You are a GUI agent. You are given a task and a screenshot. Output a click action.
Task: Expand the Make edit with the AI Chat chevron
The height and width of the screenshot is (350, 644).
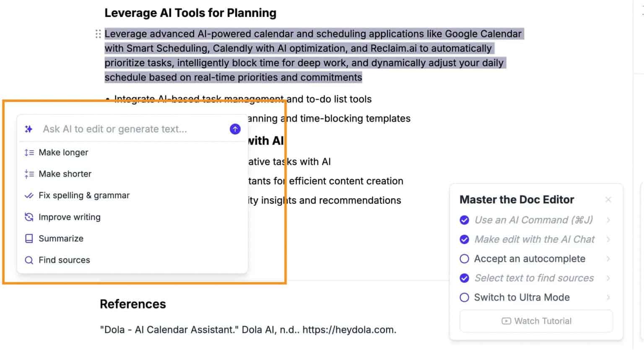click(609, 239)
